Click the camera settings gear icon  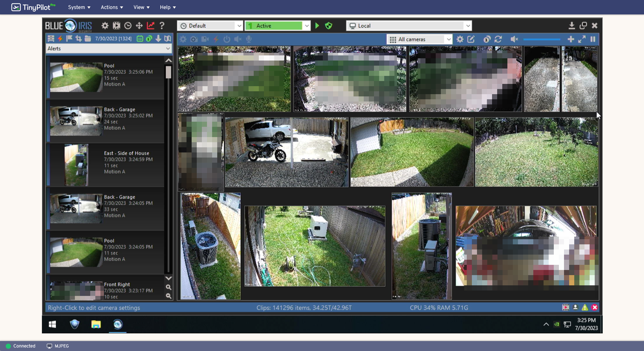click(460, 39)
